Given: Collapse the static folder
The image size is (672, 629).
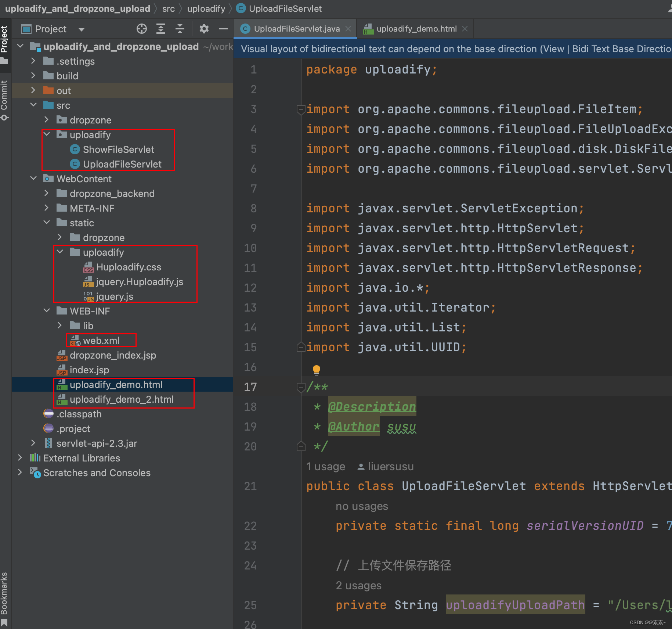Looking at the screenshot, I should click(x=47, y=223).
